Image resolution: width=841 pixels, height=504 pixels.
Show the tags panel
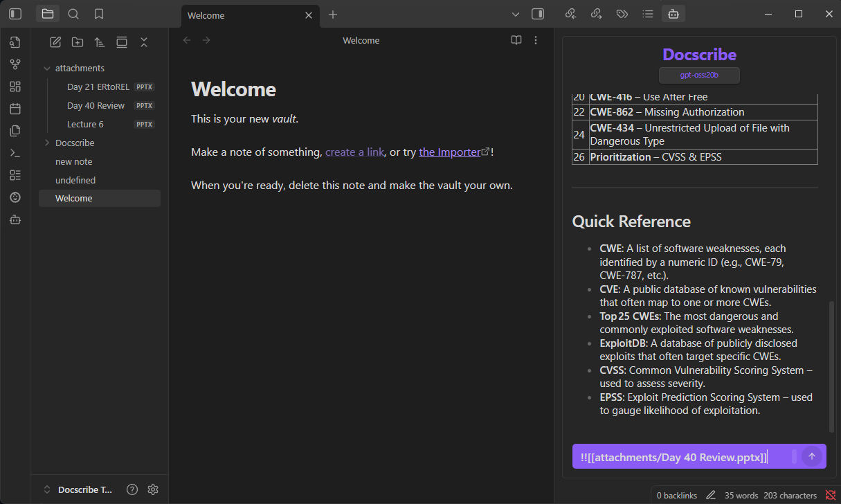click(622, 14)
